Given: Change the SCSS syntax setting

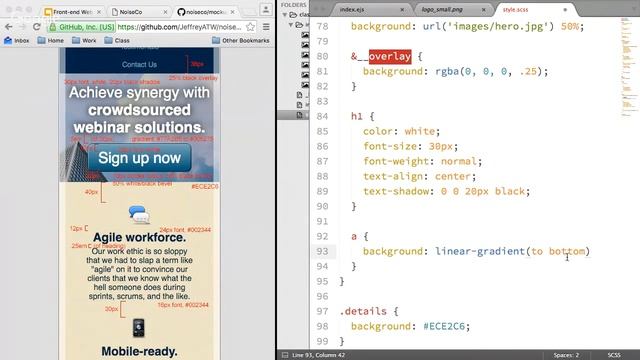Looking at the screenshot, I should (x=614, y=355).
